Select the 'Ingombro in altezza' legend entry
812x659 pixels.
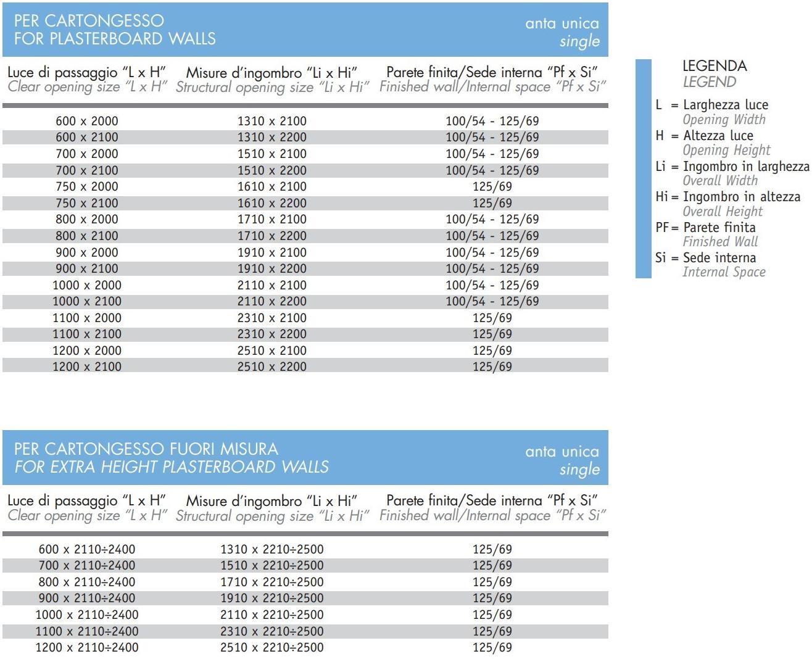[x=741, y=197]
